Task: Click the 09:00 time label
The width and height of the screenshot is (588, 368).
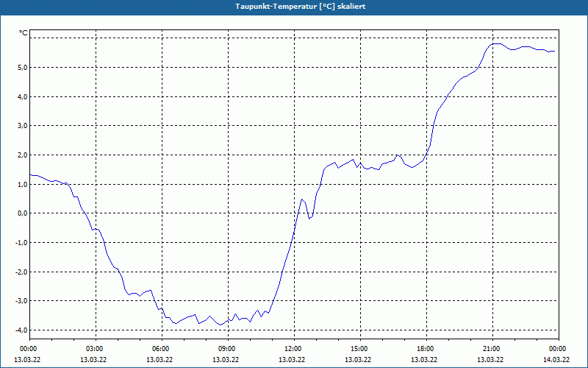Action: [228, 349]
